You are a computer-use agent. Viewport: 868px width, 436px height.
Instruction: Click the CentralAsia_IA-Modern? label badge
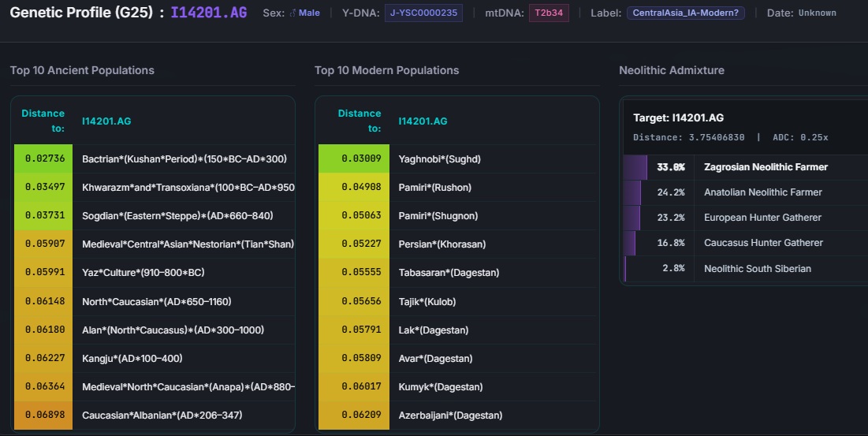[685, 13]
